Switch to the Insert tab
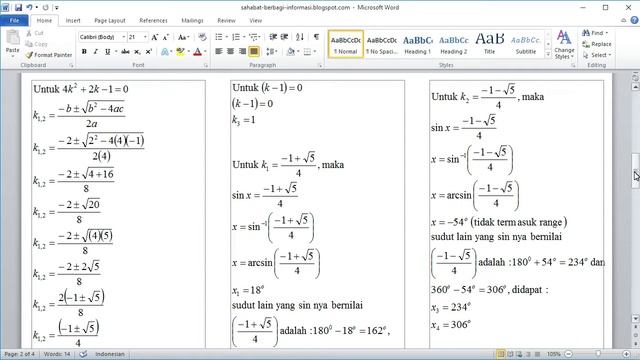 [73, 20]
